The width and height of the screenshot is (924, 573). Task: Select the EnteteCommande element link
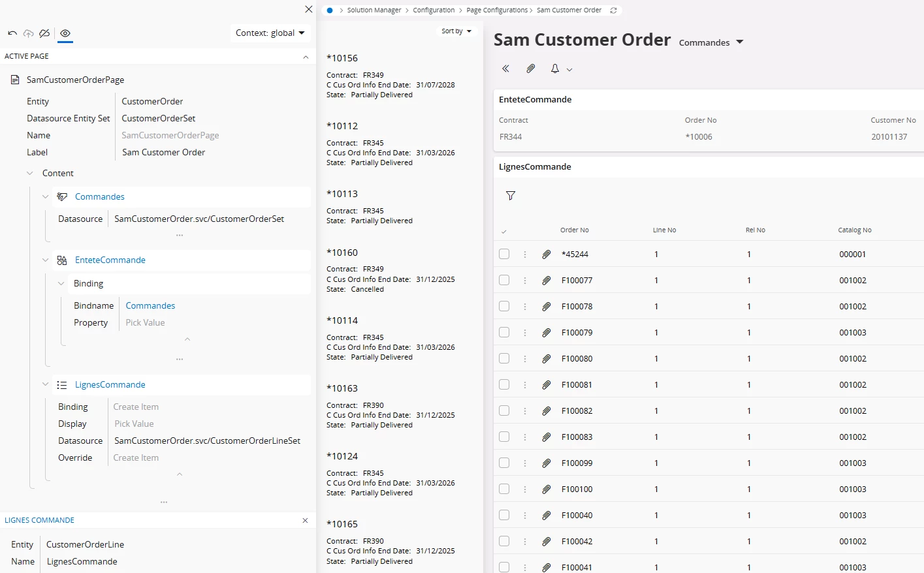coord(110,260)
